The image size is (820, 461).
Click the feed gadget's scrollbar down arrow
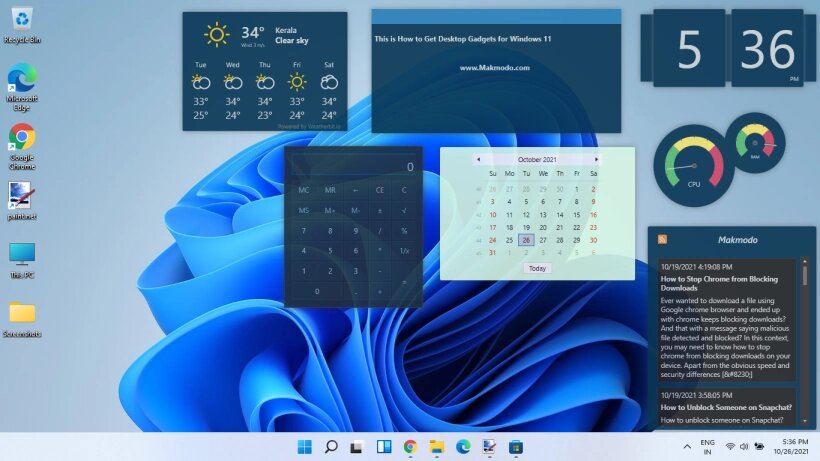804,422
